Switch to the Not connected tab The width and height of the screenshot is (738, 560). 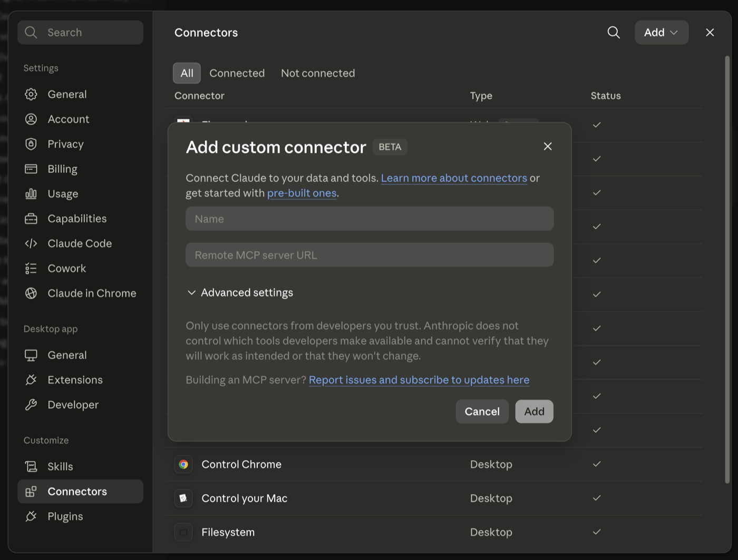[x=318, y=73]
